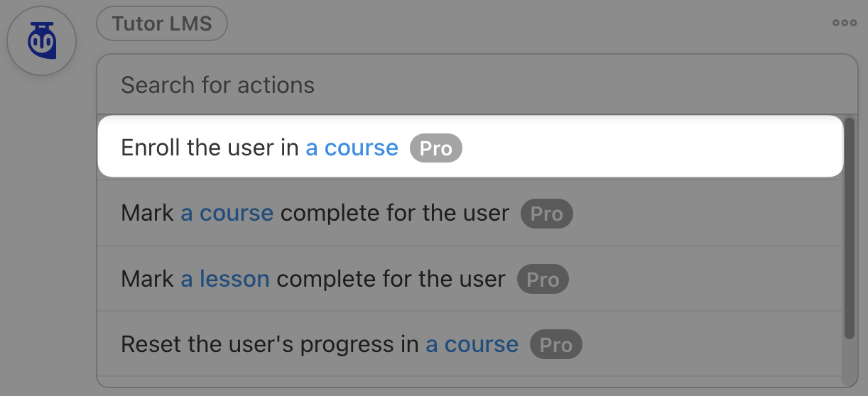Click Pro badge on Reset progress action
The width and height of the screenshot is (868, 396).
pos(555,345)
